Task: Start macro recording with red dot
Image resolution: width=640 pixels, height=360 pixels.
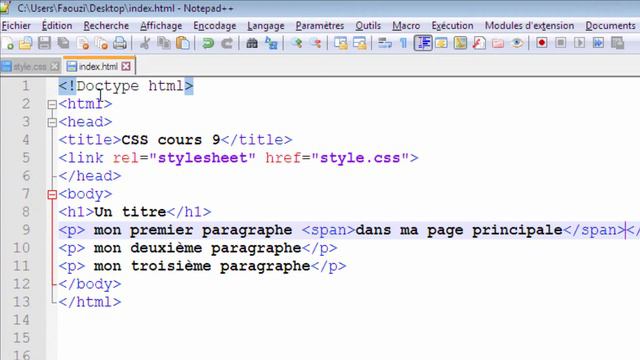Action: [x=542, y=43]
